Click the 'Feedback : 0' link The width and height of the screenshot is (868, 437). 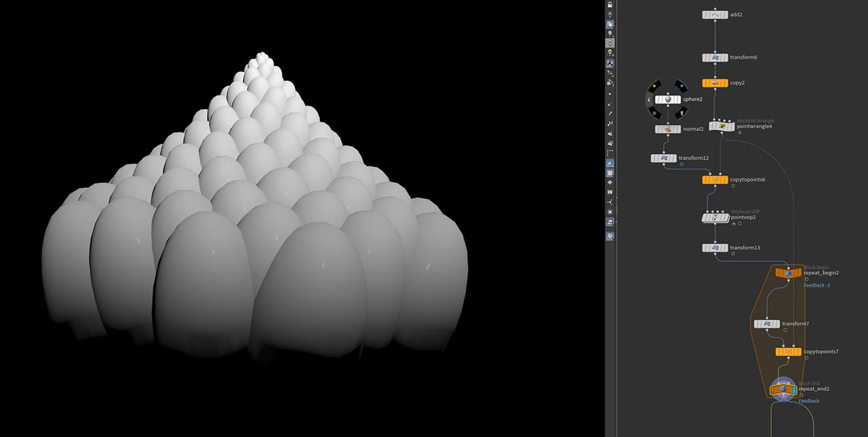tap(817, 286)
